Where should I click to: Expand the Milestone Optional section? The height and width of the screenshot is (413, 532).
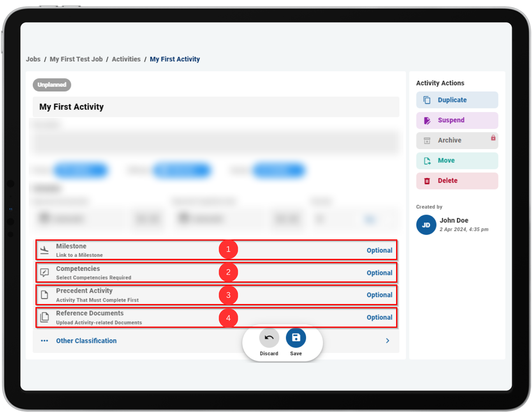coord(216,250)
